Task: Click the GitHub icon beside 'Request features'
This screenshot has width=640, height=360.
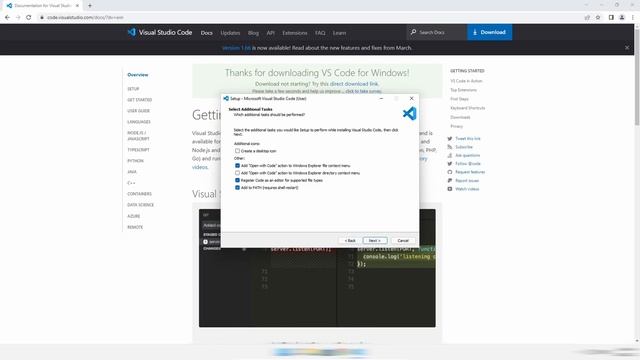Action: click(450, 172)
